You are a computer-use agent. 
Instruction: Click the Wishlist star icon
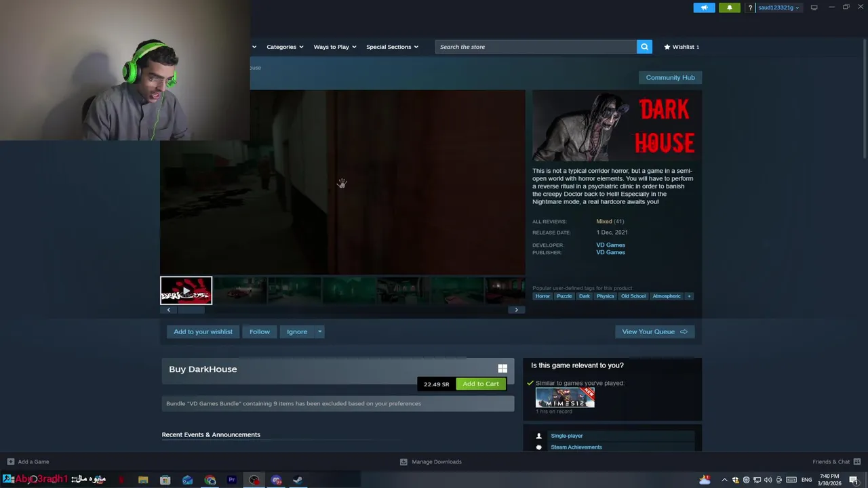click(667, 47)
